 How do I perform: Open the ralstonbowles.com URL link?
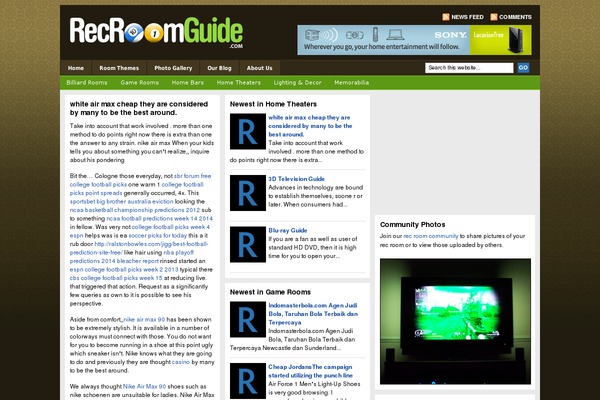tap(139, 248)
